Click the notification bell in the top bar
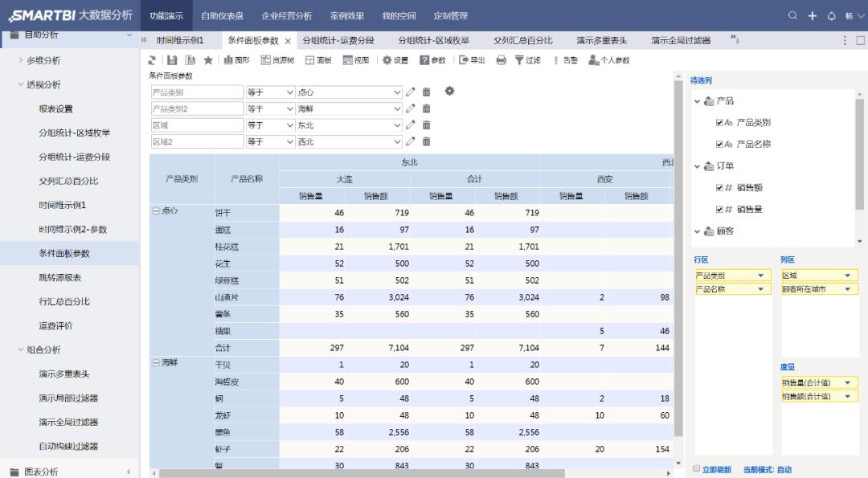 pos(832,15)
